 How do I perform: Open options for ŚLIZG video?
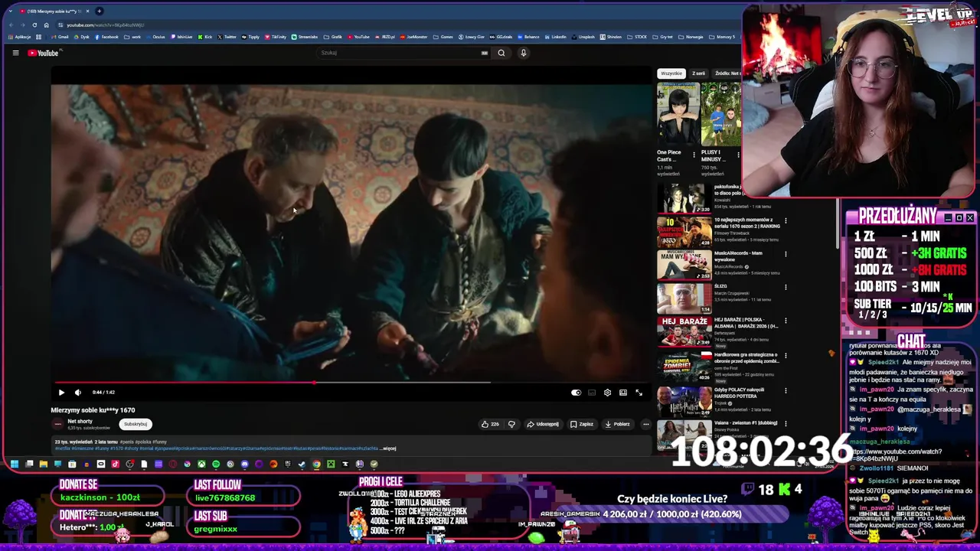[x=786, y=288]
